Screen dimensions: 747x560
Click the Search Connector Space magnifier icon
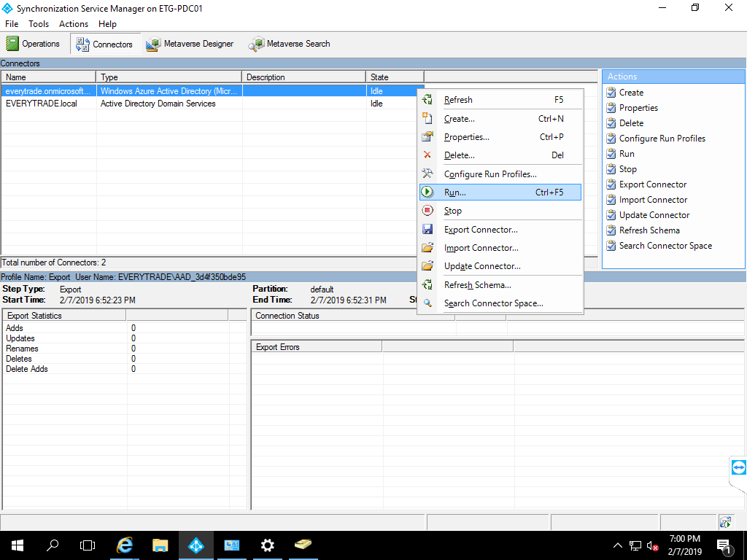pos(427,303)
